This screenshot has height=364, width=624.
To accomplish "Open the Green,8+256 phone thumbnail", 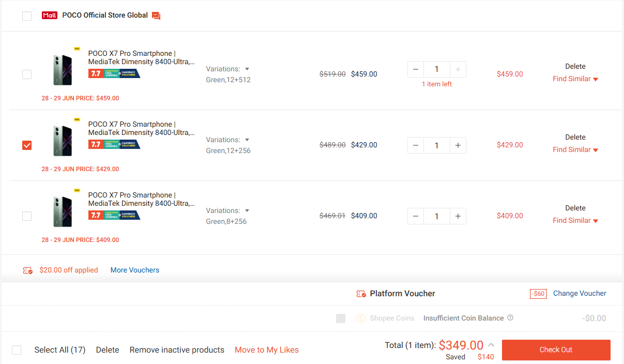I will 63,211.
